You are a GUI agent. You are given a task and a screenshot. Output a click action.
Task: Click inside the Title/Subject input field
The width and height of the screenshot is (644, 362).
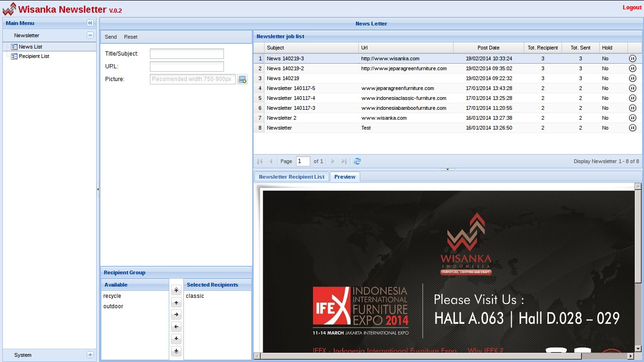[187, 53]
